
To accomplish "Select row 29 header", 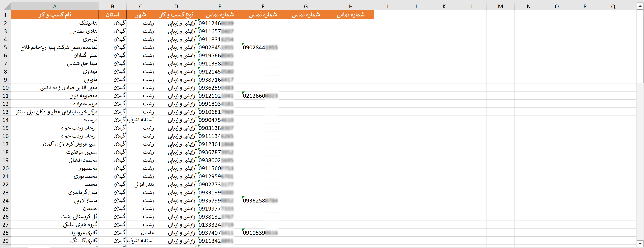I will pyautogui.click(x=6, y=241).
